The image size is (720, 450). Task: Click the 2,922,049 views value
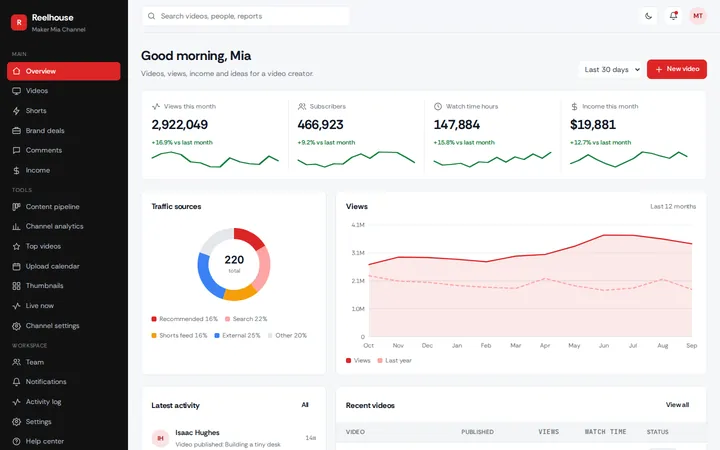180,125
